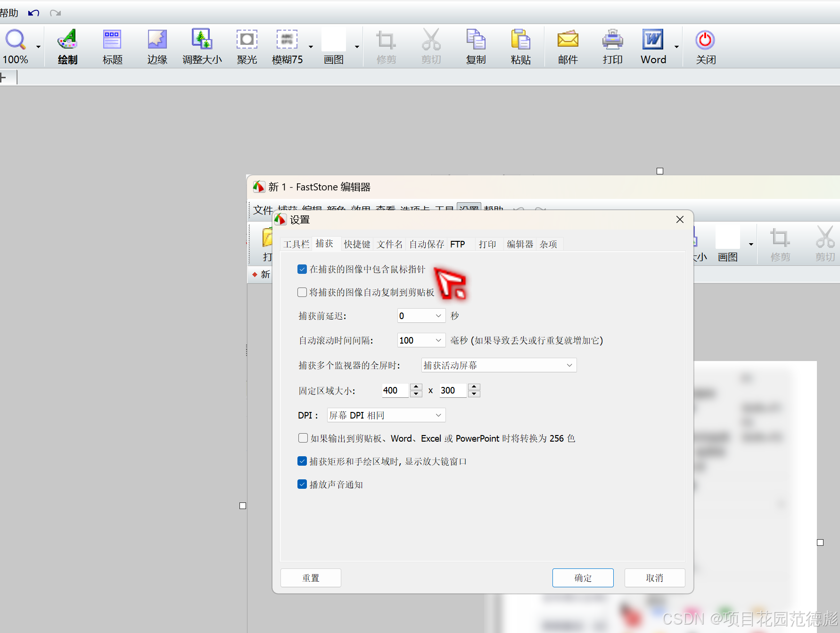Select the 新 document tab in FastStone editor window
Image resolution: width=840 pixels, height=633 pixels.
pyautogui.click(x=262, y=274)
